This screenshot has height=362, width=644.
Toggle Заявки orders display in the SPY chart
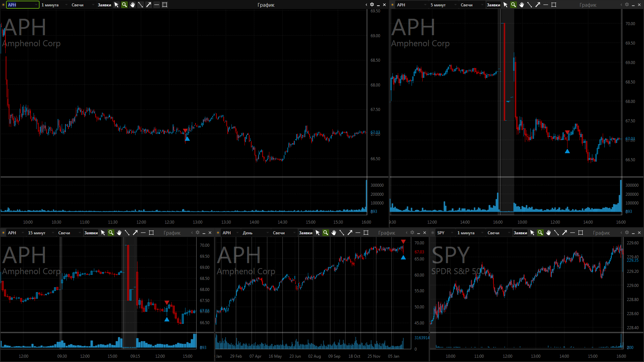click(x=520, y=233)
